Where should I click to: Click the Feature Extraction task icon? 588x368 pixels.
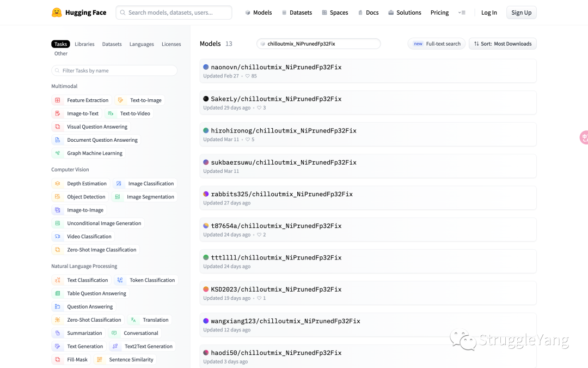tap(57, 100)
